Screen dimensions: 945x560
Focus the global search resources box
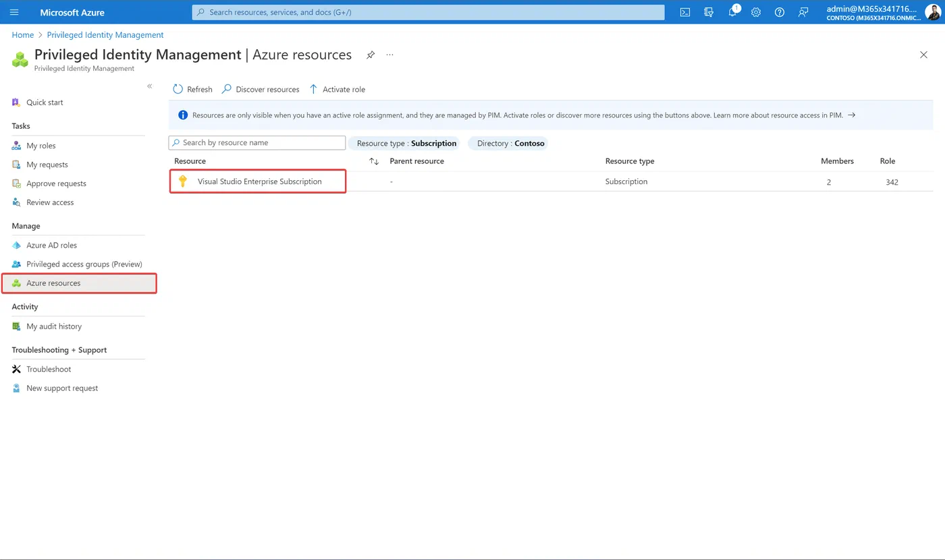tap(428, 12)
